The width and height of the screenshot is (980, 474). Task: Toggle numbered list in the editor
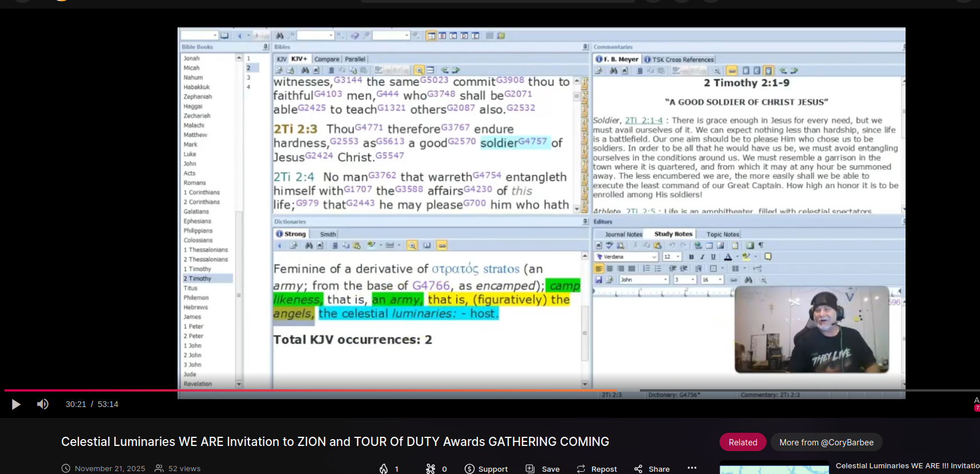pyautogui.click(x=646, y=268)
